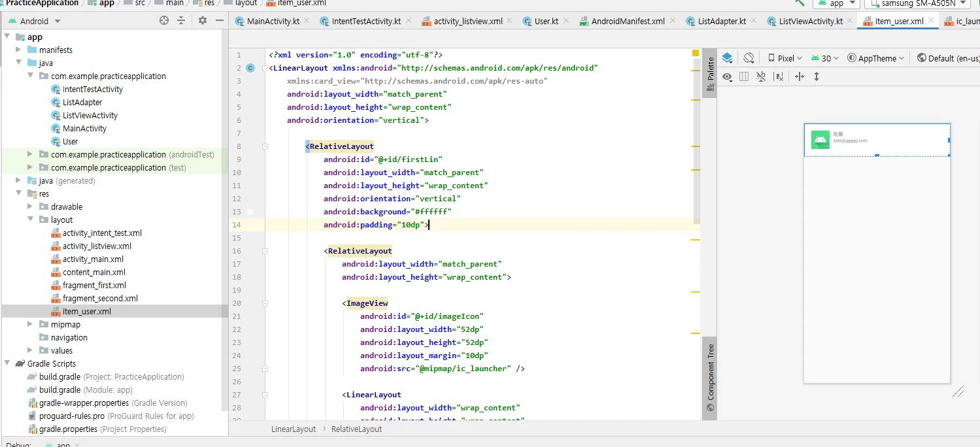Screen dimensions: 980x447
Task: Click the Android icon in the layout preview
Action: 820,140
